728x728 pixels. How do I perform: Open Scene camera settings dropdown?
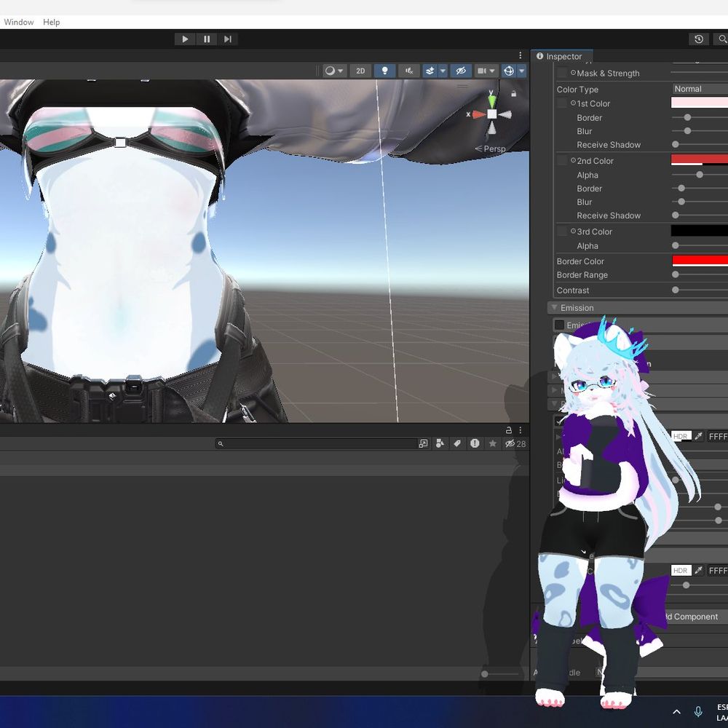click(x=486, y=71)
